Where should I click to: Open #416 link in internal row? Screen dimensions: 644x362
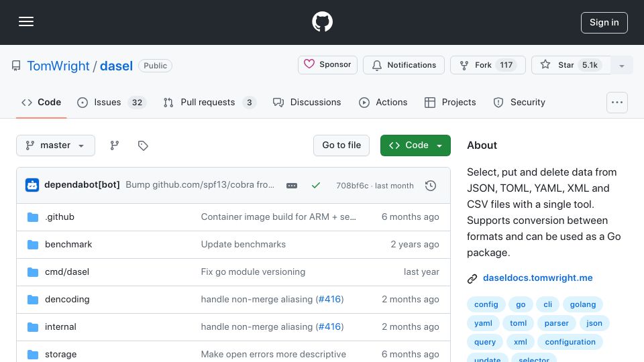coord(330,326)
